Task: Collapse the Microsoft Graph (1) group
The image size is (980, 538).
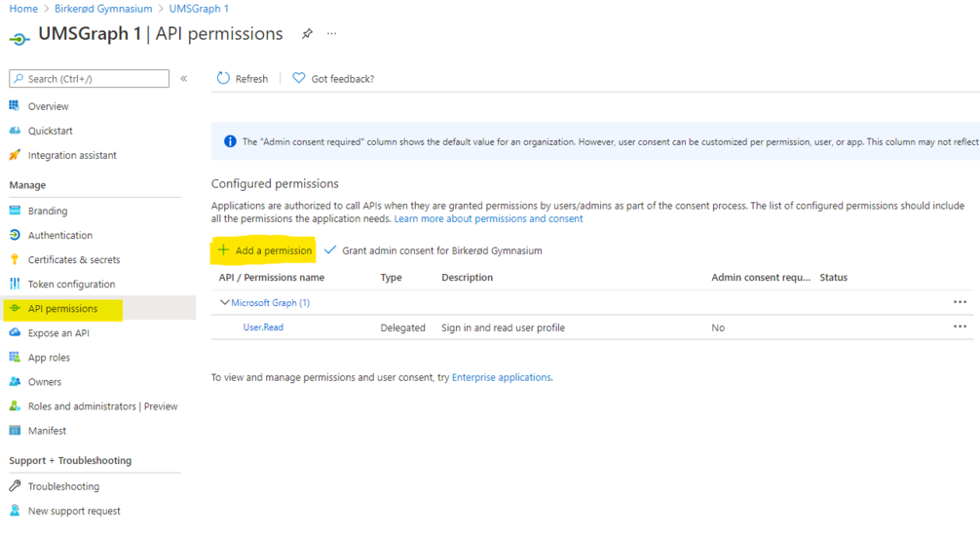Action: point(225,303)
